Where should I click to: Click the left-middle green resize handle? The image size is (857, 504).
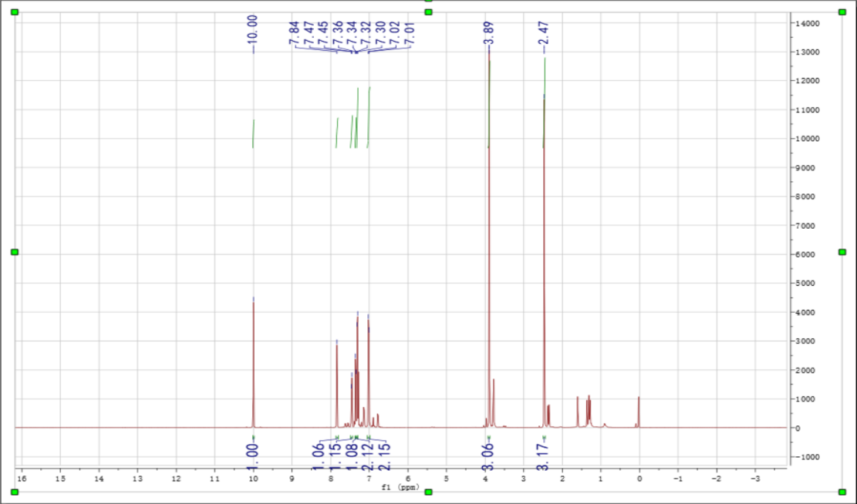pyautogui.click(x=14, y=252)
